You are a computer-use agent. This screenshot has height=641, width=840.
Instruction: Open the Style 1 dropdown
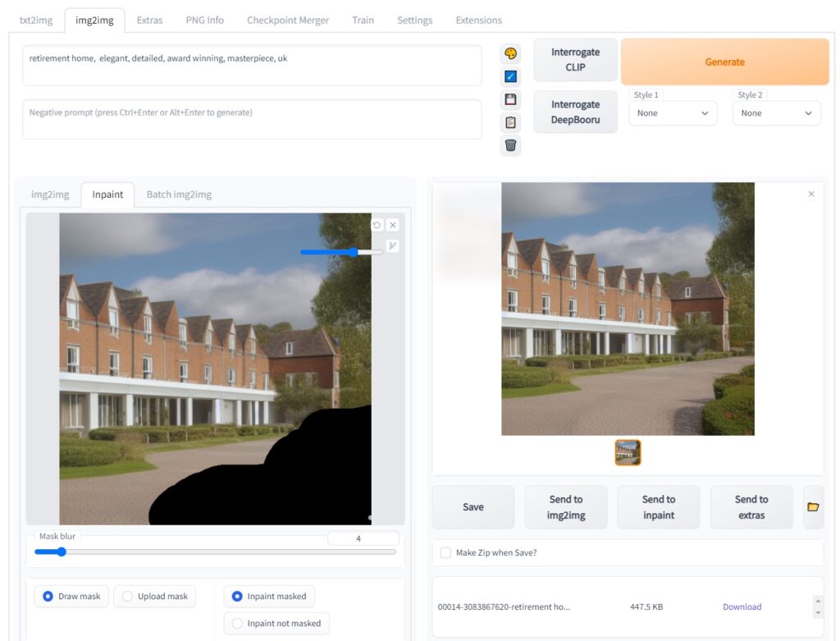(673, 113)
